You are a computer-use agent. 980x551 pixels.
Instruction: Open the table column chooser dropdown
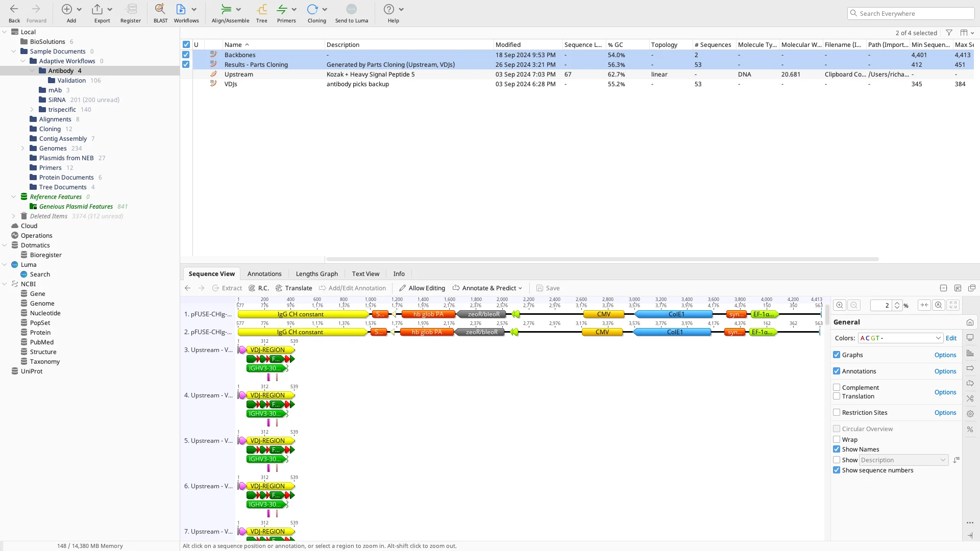[x=967, y=33]
